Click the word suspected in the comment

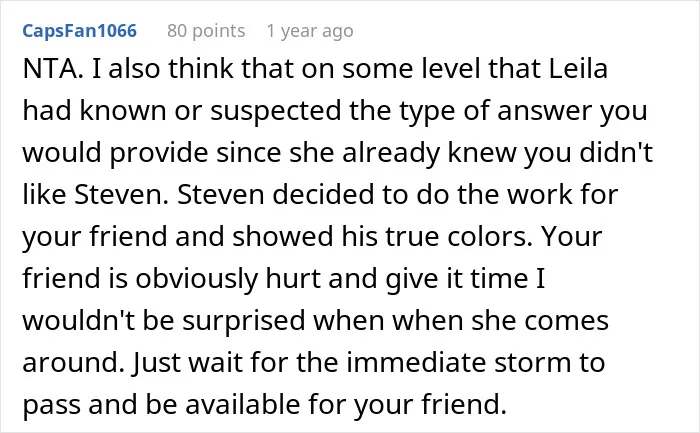point(275,111)
